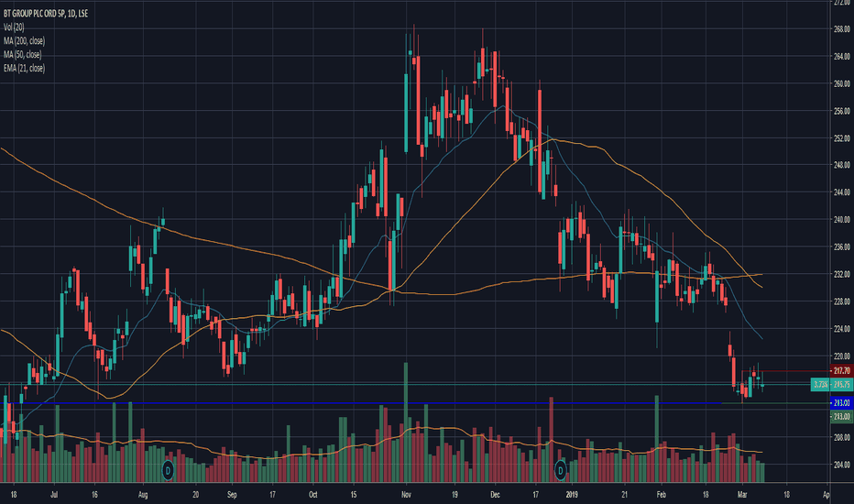Viewport: 854px width, 504px height.
Task: Click the 204.00 price axis value
Action: pos(842,465)
